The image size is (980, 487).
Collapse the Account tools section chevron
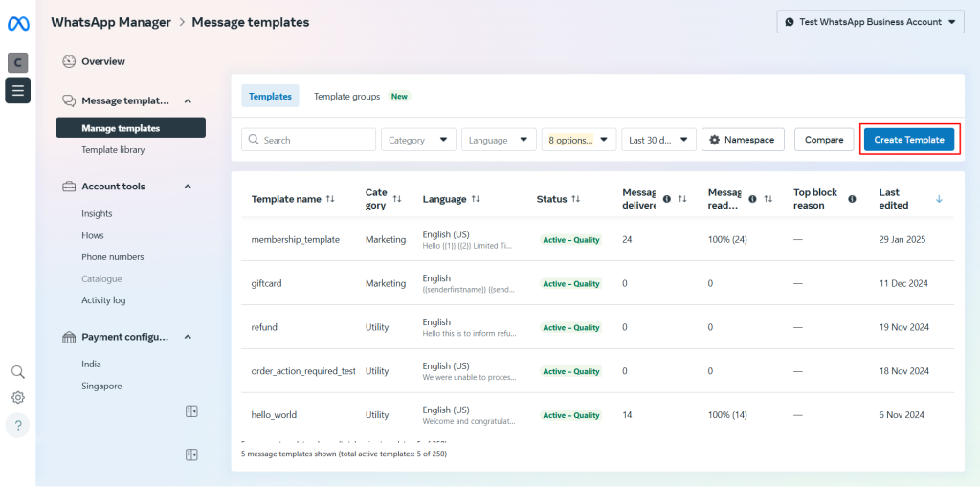(189, 187)
